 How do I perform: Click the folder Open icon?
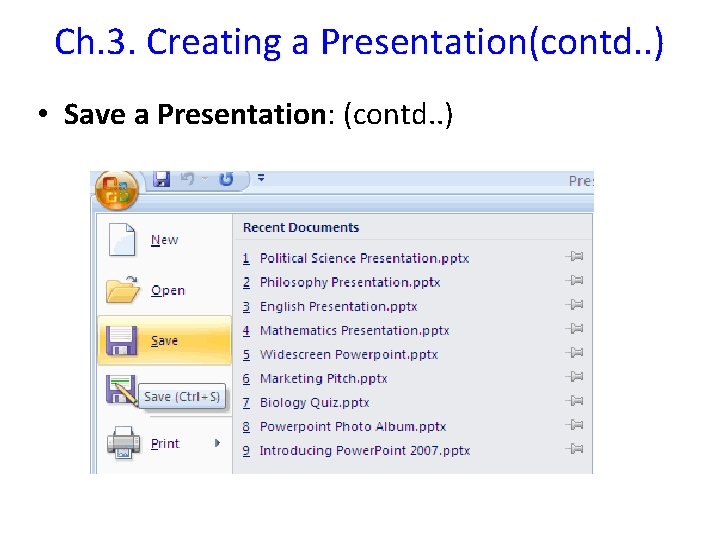(123, 290)
